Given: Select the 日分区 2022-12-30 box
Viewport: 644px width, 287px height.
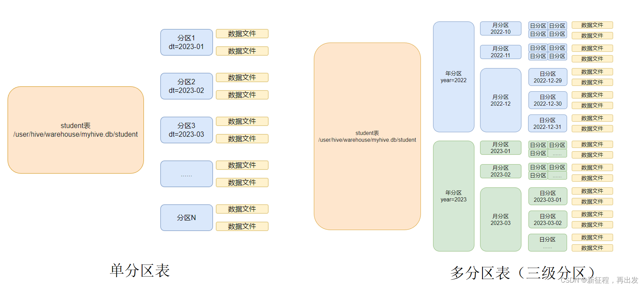Looking at the screenshot, I should click(547, 100).
